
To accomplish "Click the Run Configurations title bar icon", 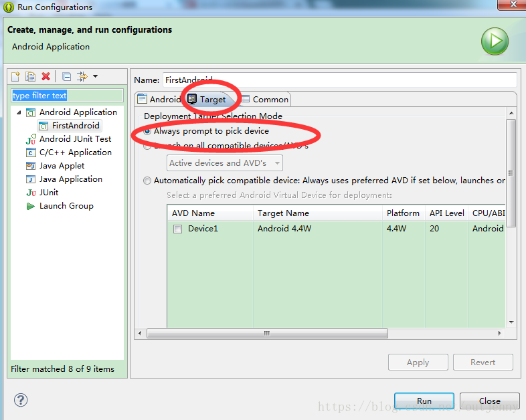I will click(9, 7).
